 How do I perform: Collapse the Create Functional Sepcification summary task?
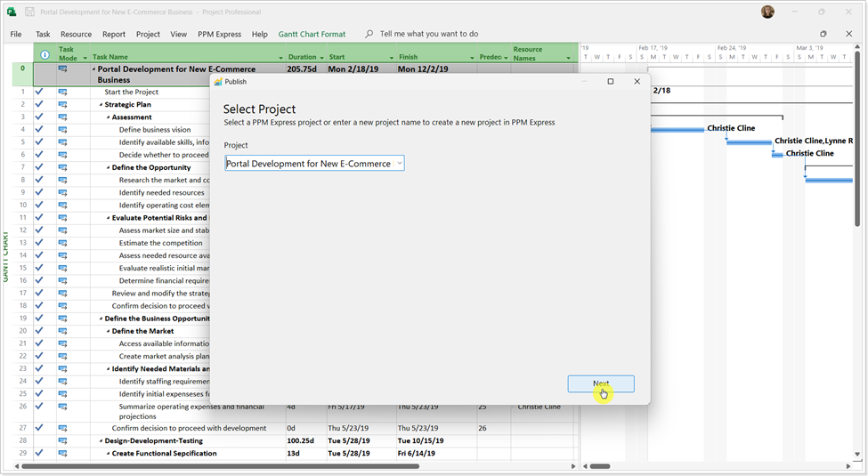coord(108,453)
